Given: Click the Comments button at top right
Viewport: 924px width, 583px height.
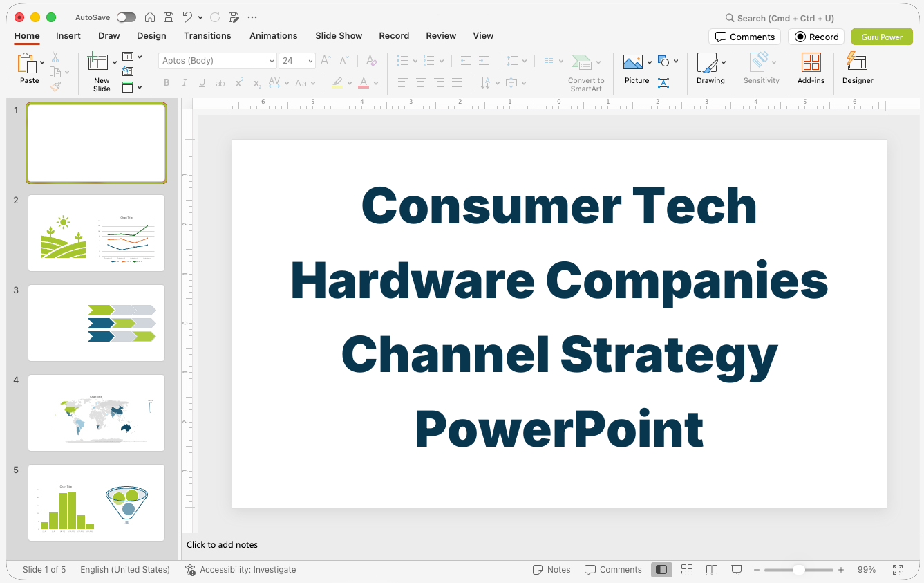Looking at the screenshot, I should click(x=745, y=37).
